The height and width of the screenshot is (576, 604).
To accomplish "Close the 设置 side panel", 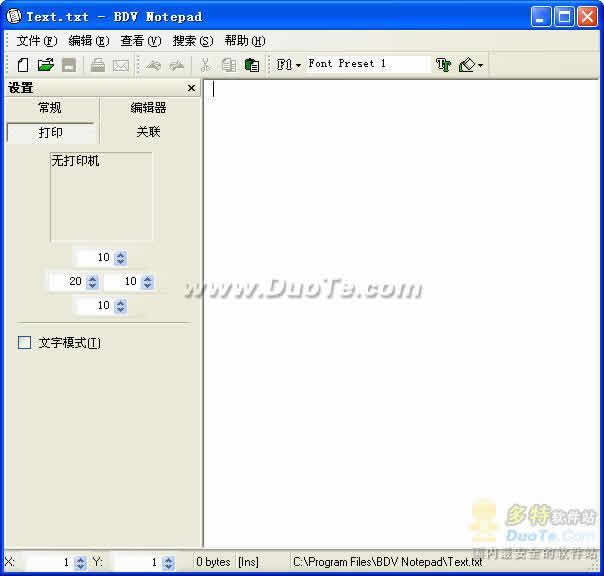I will (191, 88).
